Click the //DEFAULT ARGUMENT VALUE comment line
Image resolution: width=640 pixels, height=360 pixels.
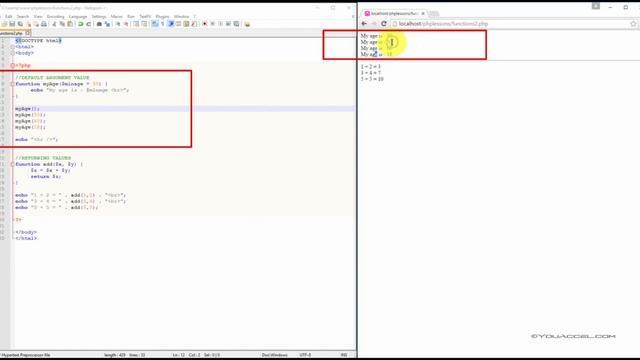(x=52, y=78)
